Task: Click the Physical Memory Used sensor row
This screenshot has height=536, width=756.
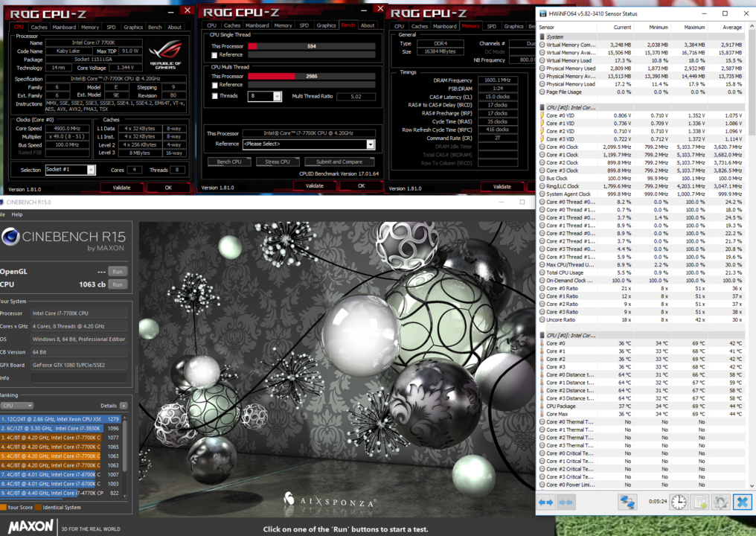Action: [x=643, y=68]
